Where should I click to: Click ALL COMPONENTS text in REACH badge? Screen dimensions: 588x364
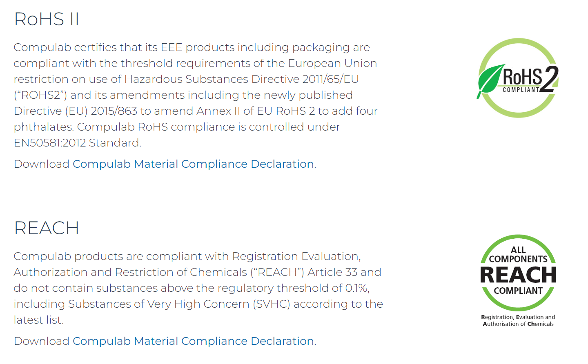[518, 255]
